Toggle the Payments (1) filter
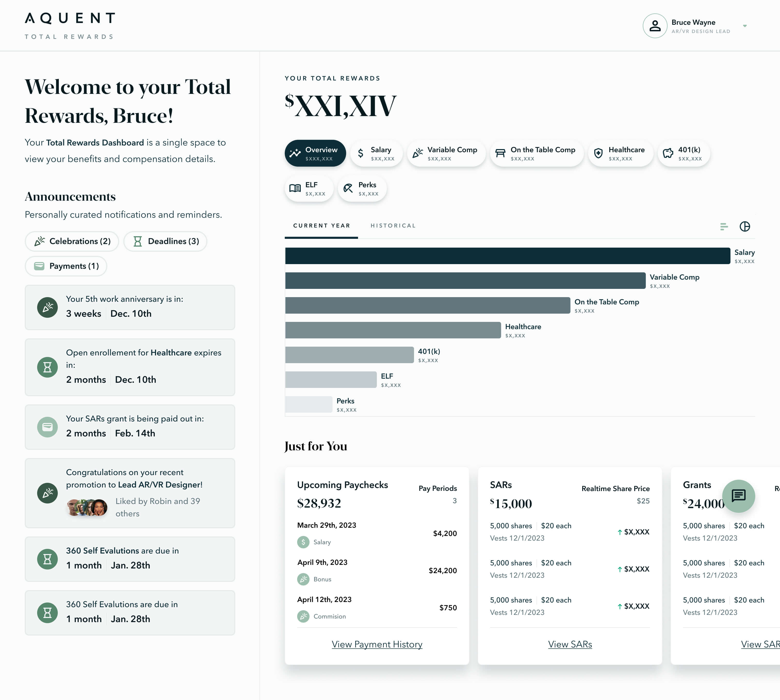Screen dimensions: 780x700 click(66, 266)
